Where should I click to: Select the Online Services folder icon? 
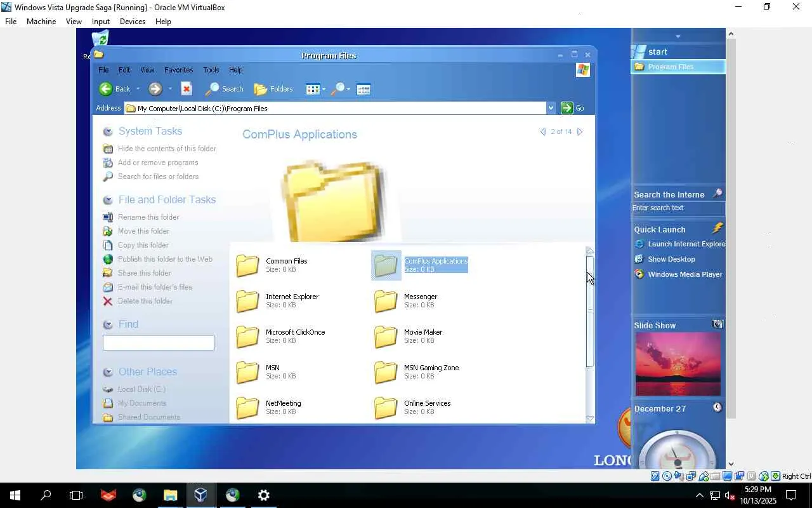point(386,408)
